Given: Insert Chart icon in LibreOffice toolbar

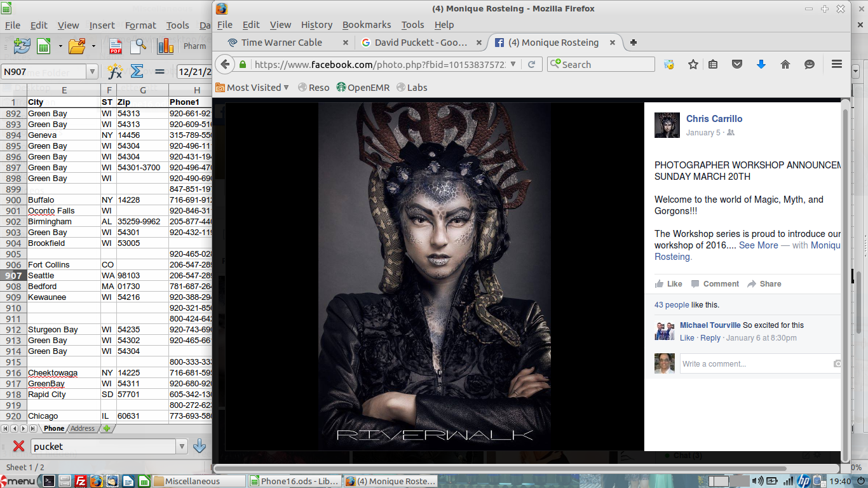Looking at the screenshot, I should point(166,46).
